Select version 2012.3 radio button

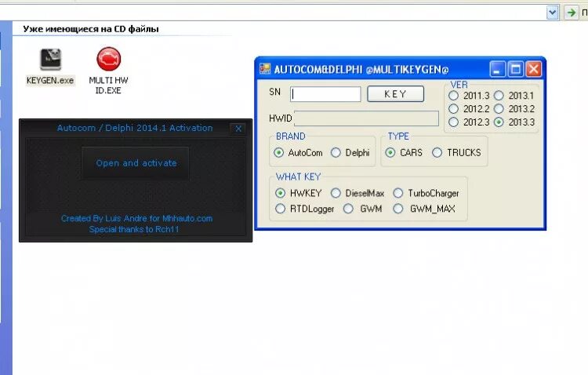(x=453, y=122)
